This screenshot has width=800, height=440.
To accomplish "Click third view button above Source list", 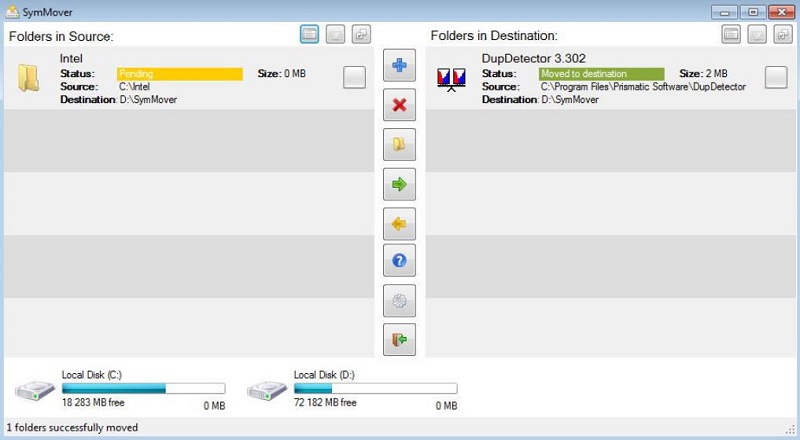I will pos(360,35).
